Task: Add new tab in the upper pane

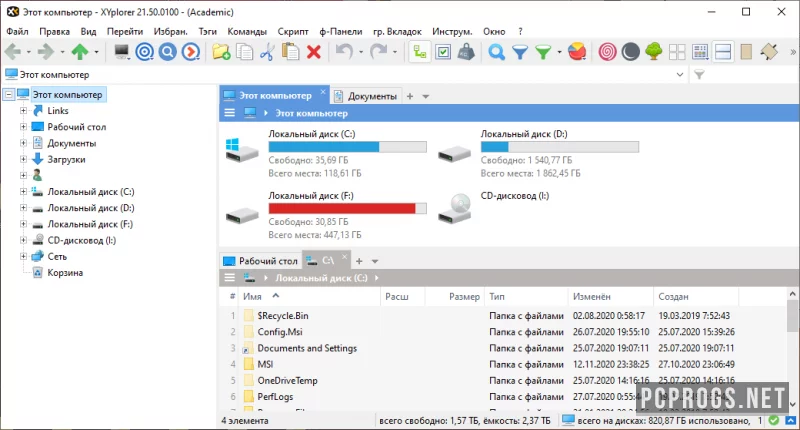Action: pyautogui.click(x=410, y=96)
